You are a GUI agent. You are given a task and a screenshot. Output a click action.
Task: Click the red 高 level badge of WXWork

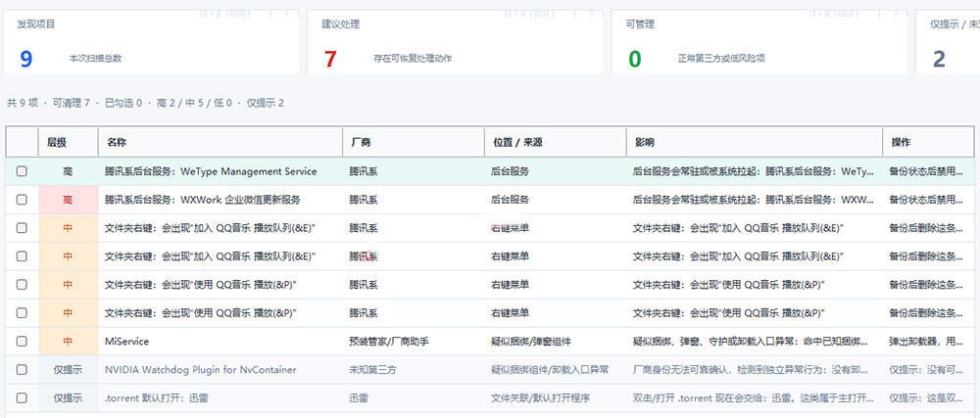point(69,200)
